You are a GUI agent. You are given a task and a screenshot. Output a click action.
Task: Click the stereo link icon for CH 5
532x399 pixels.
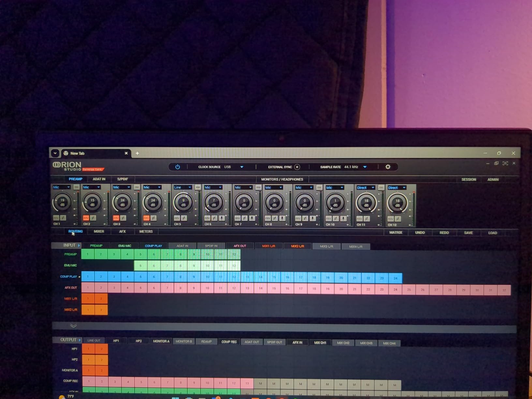pos(198,187)
